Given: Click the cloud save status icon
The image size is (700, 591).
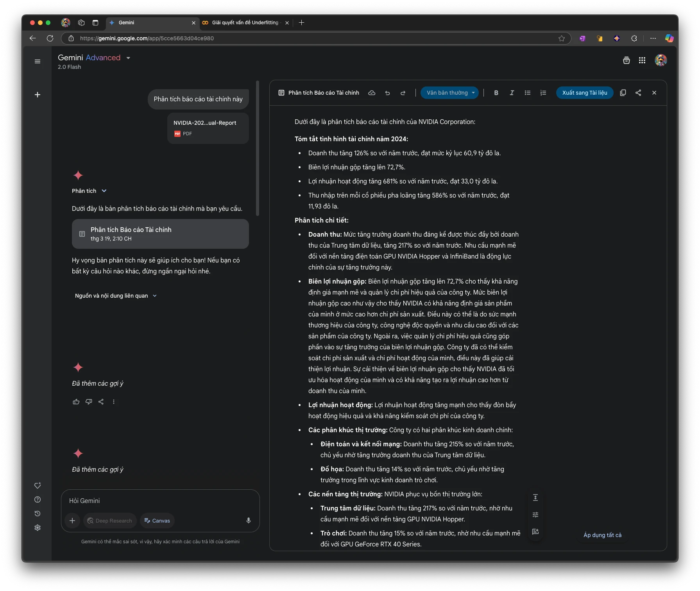Looking at the screenshot, I should tap(372, 93).
